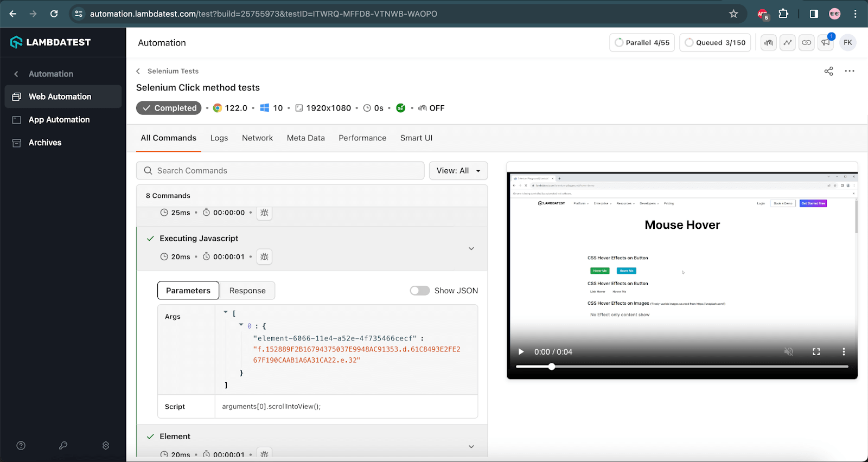Reload the page with refresh icon
The width and height of the screenshot is (868, 462).
click(54, 14)
